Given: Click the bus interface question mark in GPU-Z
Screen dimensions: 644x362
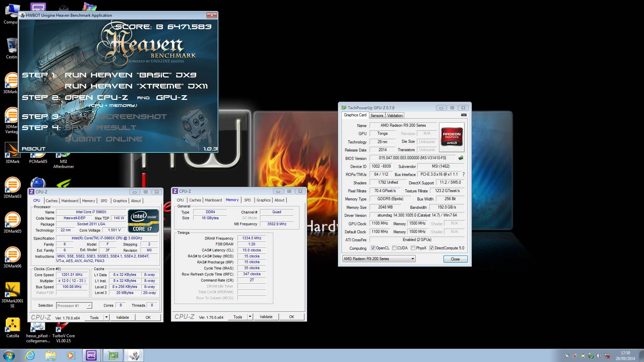Looking at the screenshot, I should tap(464, 174).
